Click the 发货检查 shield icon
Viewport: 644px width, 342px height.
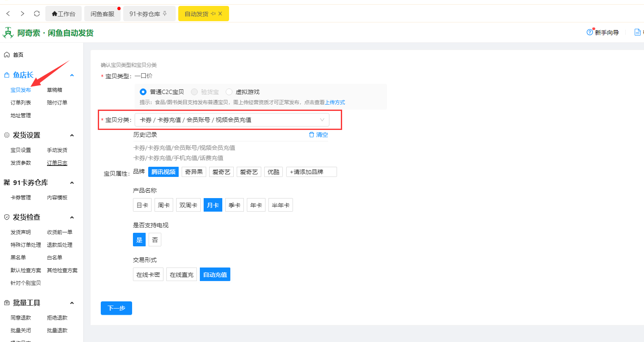tap(7, 217)
